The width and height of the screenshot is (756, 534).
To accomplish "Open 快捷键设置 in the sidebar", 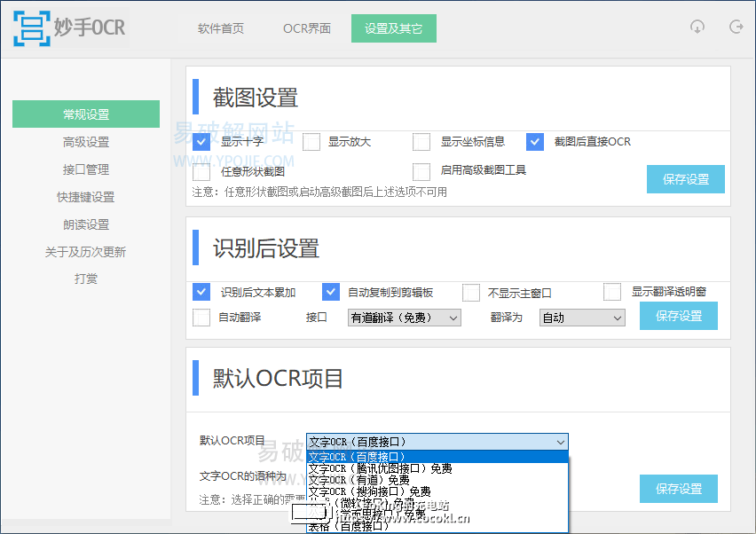I will pos(86,197).
